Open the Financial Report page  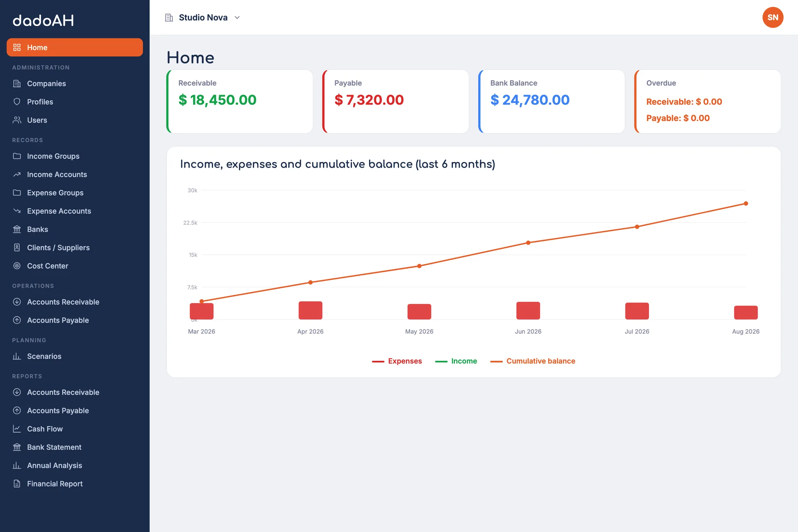[x=75, y=484]
